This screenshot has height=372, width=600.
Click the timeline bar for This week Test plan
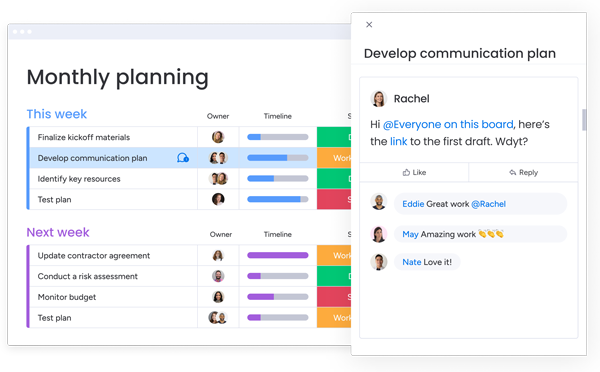(277, 199)
